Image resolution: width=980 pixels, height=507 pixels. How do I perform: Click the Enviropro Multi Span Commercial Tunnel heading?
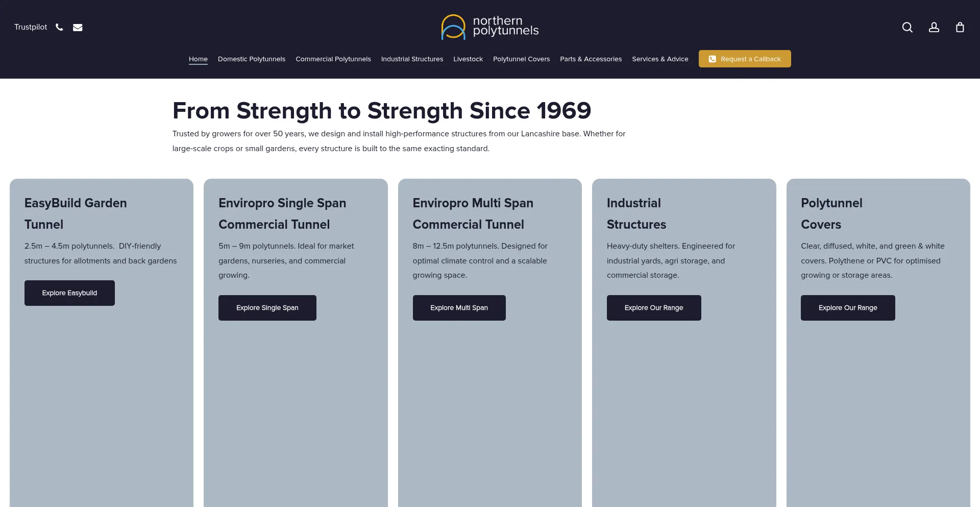(473, 213)
